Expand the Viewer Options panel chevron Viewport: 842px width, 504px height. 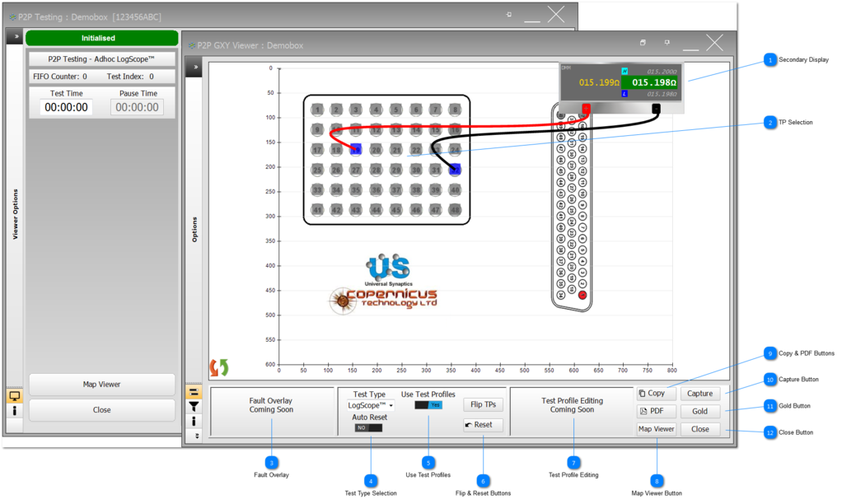point(14,37)
